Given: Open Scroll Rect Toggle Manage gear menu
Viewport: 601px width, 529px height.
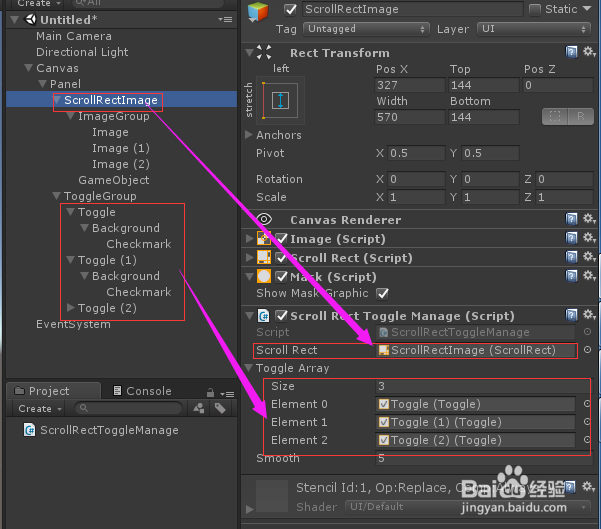Looking at the screenshot, I should (x=589, y=315).
